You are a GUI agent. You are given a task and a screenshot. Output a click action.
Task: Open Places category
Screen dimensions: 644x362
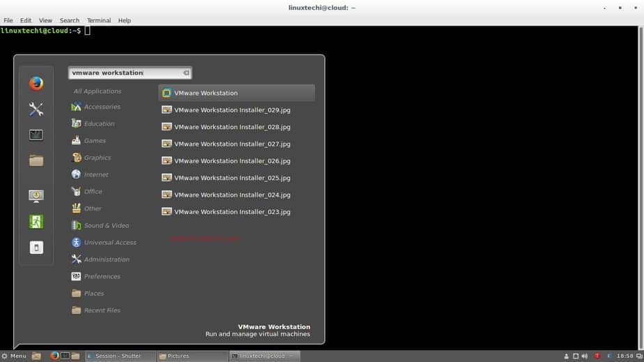(x=88, y=294)
